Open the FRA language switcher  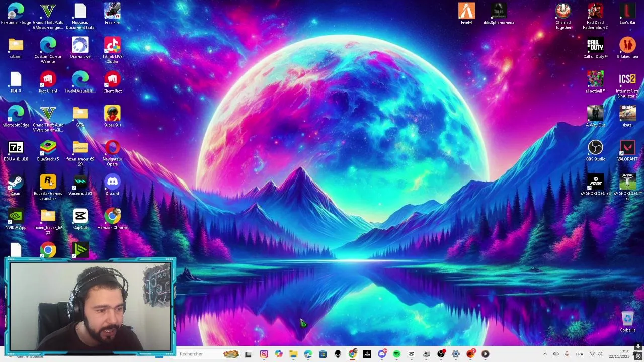click(x=580, y=354)
